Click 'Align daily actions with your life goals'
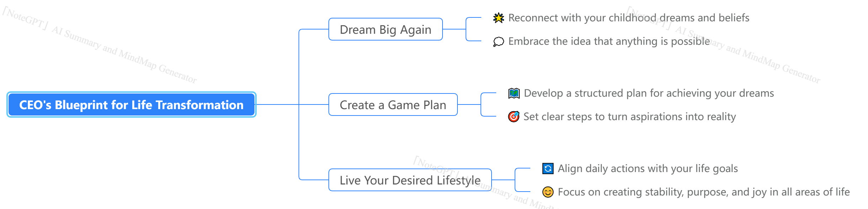This screenshot has height=209, width=868. coord(648,168)
